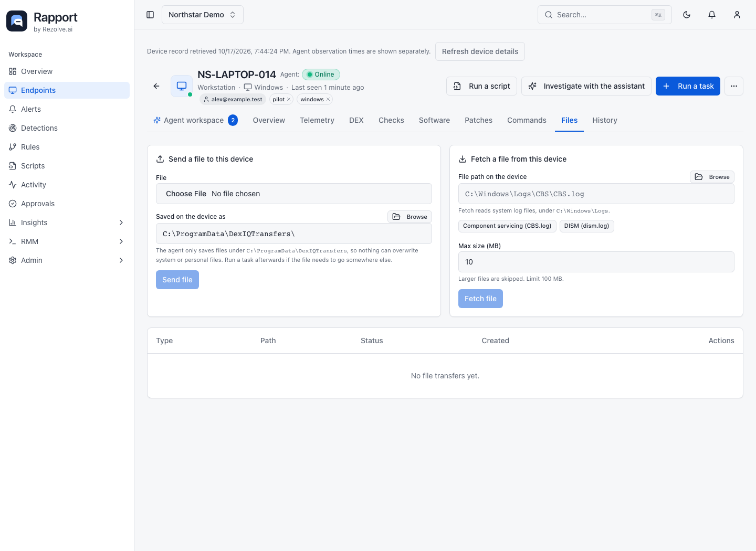Image resolution: width=756 pixels, height=551 pixels.
Task: Open Approvals page
Action: click(x=67, y=204)
